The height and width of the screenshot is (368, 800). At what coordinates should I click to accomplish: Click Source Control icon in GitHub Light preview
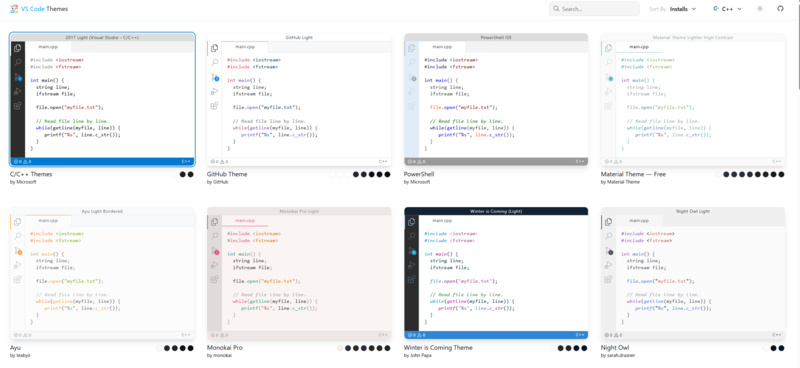(x=215, y=77)
